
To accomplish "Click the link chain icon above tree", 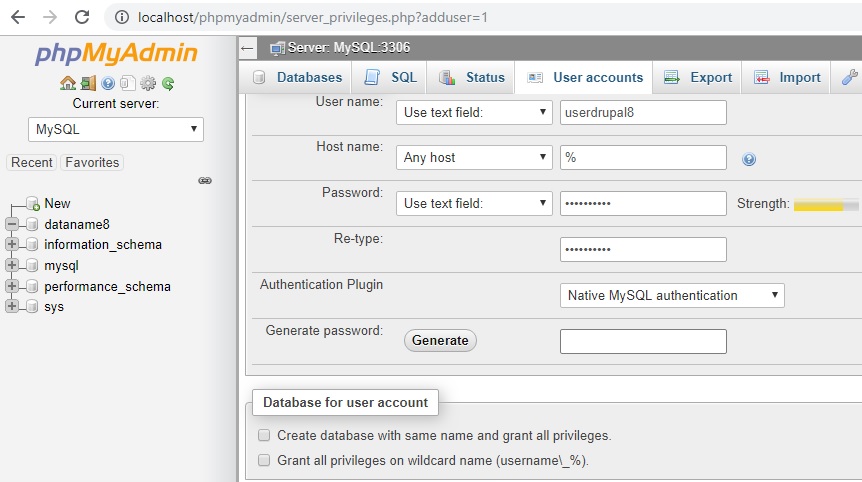I will tap(205, 181).
